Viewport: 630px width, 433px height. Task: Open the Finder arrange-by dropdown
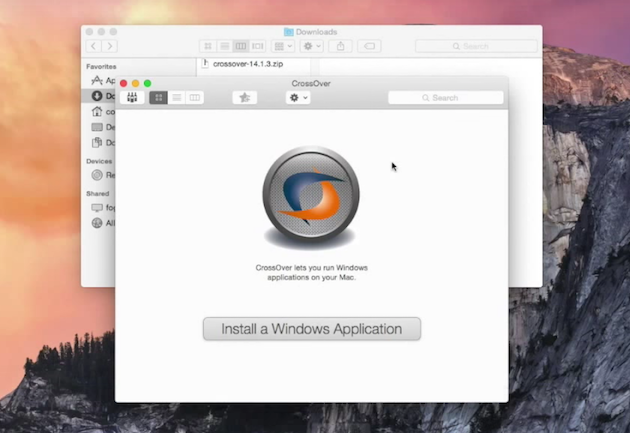pos(283,46)
